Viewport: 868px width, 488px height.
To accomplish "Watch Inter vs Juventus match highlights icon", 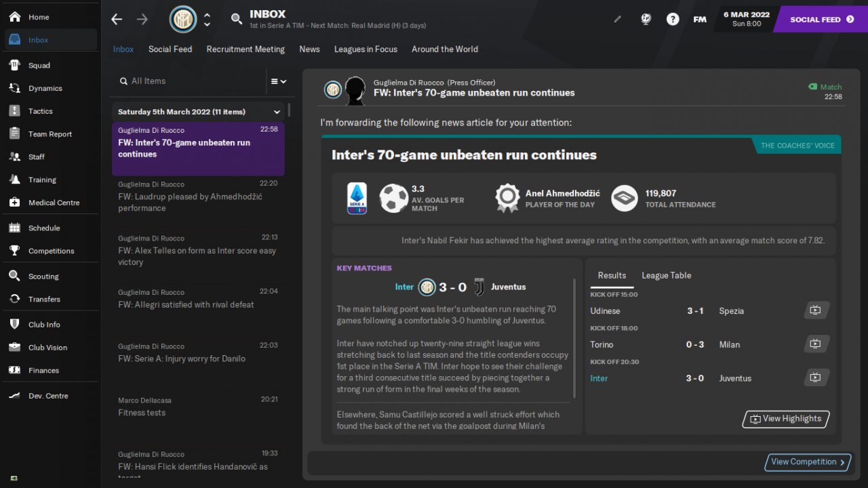I will coord(815,378).
